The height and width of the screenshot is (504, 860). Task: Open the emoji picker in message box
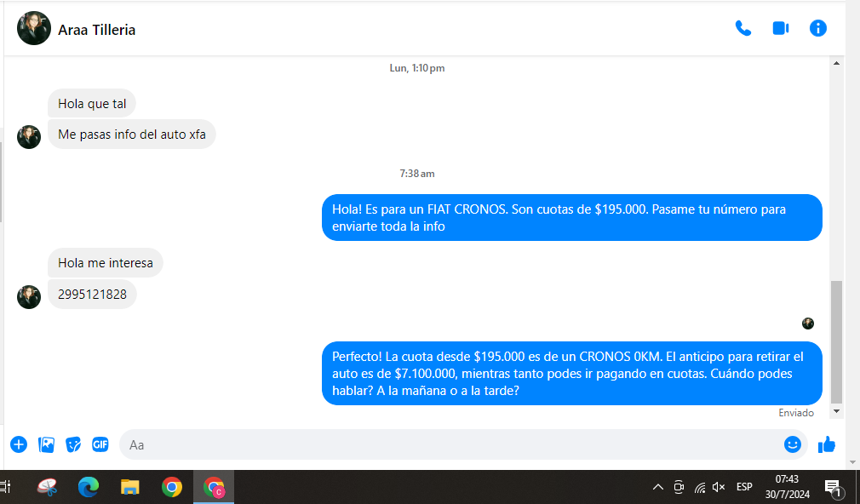click(792, 444)
